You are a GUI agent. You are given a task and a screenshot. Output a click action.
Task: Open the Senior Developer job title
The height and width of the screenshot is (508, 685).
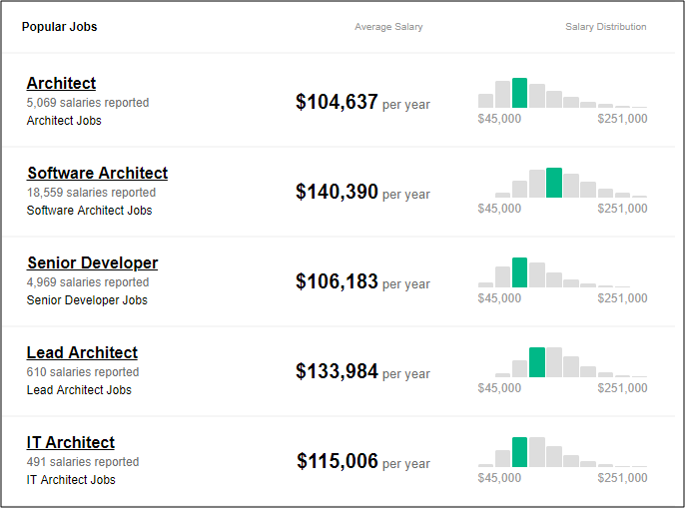92,263
